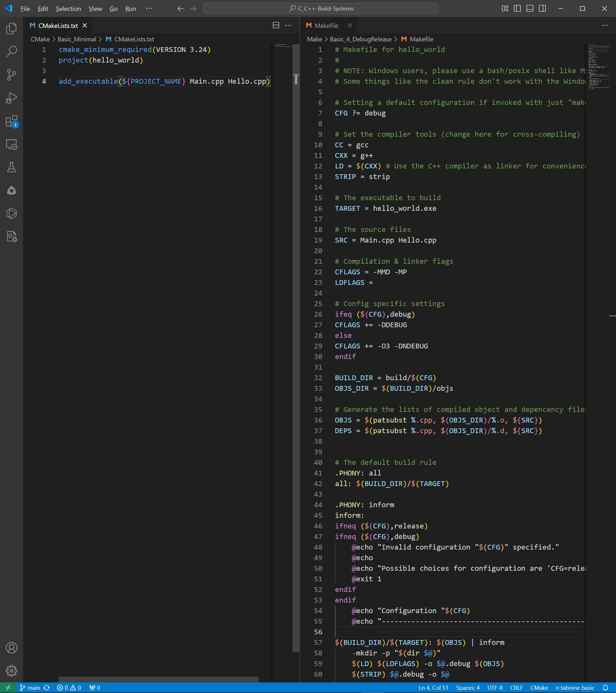Open the Extensions view with badge
616x693 pixels.
pos(12,121)
